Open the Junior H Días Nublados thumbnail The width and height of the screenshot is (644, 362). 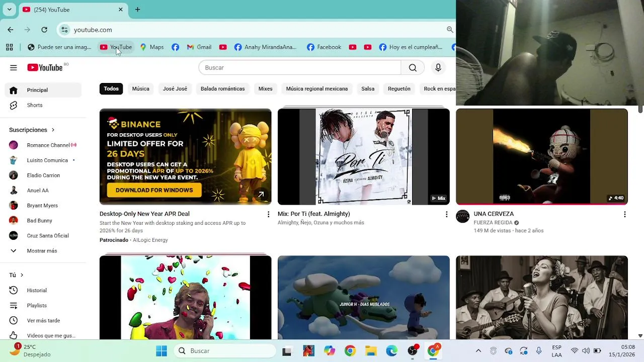tap(364, 298)
